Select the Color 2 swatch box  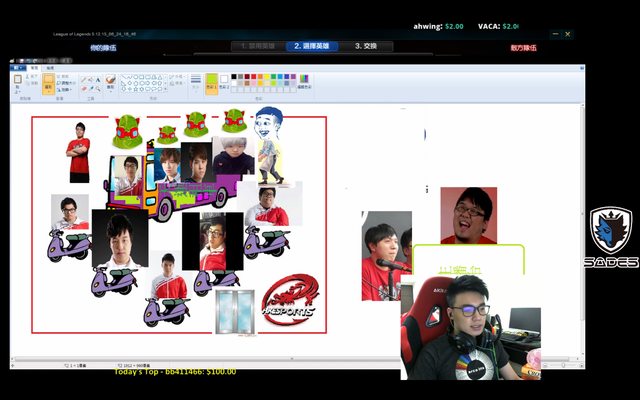point(223,84)
